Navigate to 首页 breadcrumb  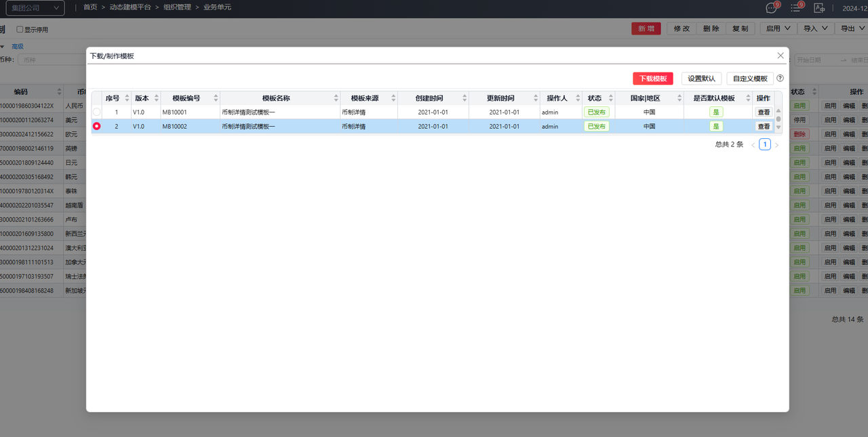(x=90, y=7)
